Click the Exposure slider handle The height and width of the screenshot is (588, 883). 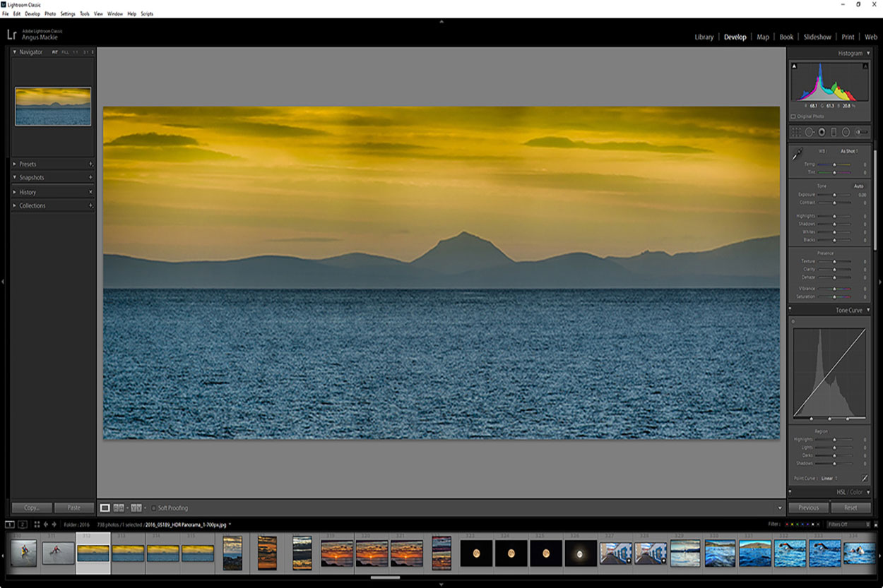tap(834, 195)
